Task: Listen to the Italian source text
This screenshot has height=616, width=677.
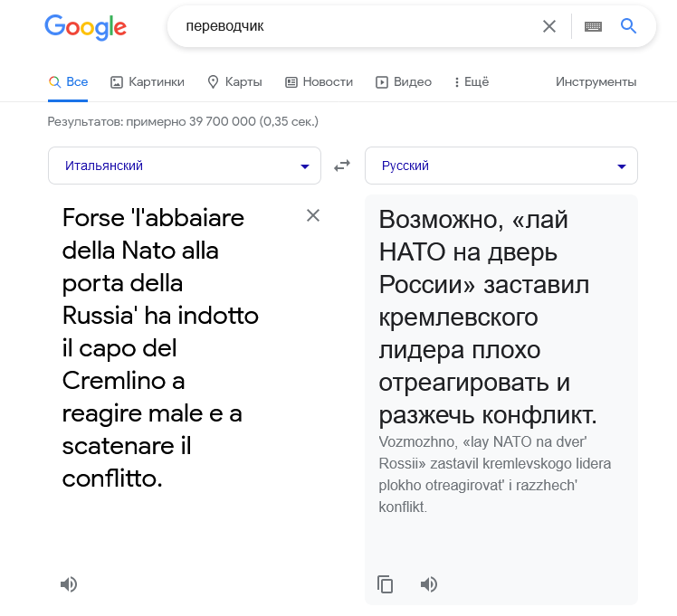Action: (69, 584)
